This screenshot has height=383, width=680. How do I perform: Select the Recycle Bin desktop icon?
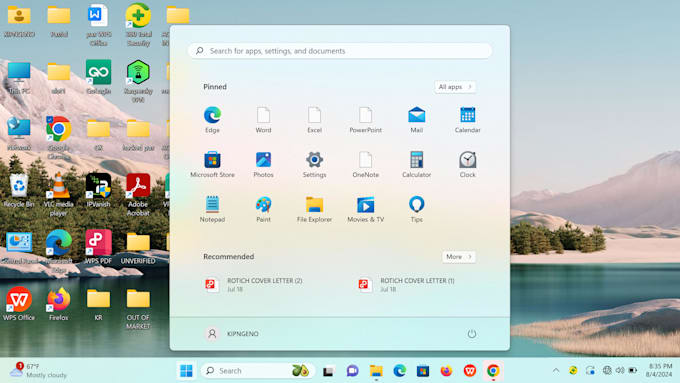(19, 190)
